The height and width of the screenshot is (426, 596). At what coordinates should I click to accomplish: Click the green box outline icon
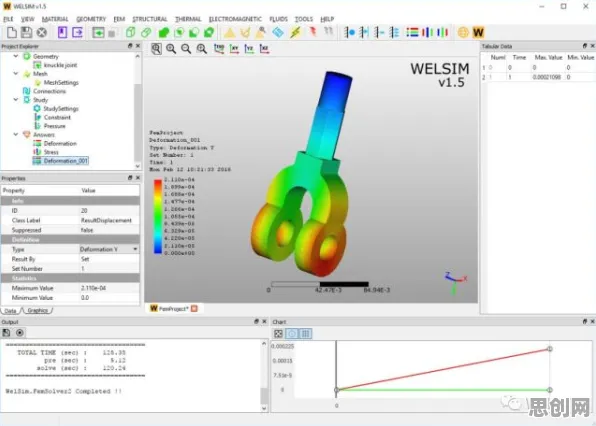click(x=130, y=33)
